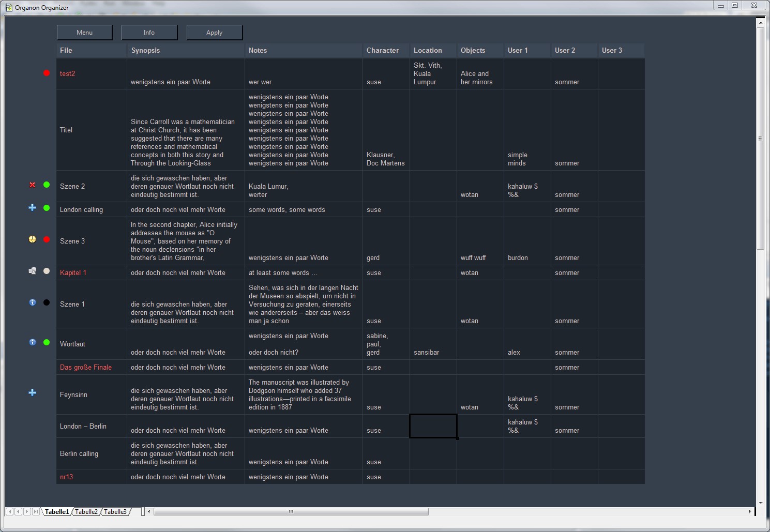This screenshot has width=770, height=532.
Task: Click the 'at least some words ...' notes cell
Action: point(304,272)
